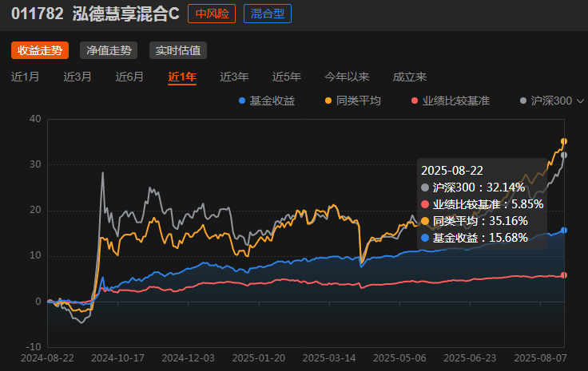The height and width of the screenshot is (371, 588).
Task: Toggle the 同类平均 legend series
Action: click(x=353, y=101)
